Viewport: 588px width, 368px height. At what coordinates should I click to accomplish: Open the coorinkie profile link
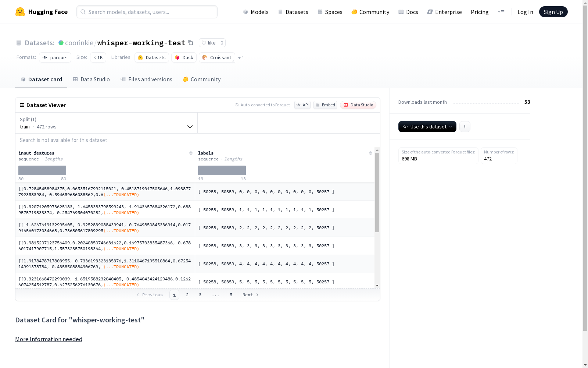coord(79,43)
